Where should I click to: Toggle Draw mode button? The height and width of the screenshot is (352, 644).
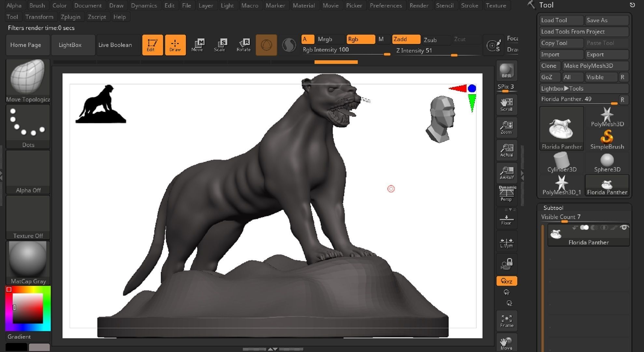tap(175, 45)
